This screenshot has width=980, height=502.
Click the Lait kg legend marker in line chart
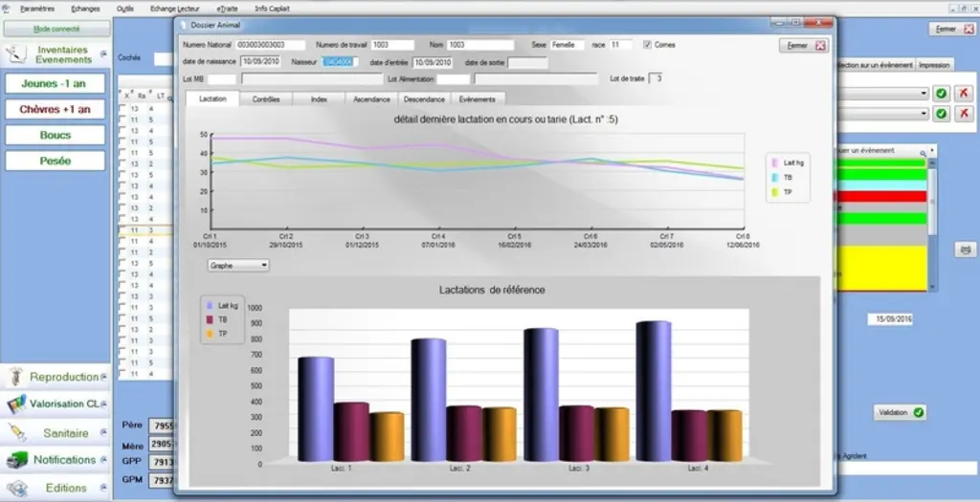775,163
